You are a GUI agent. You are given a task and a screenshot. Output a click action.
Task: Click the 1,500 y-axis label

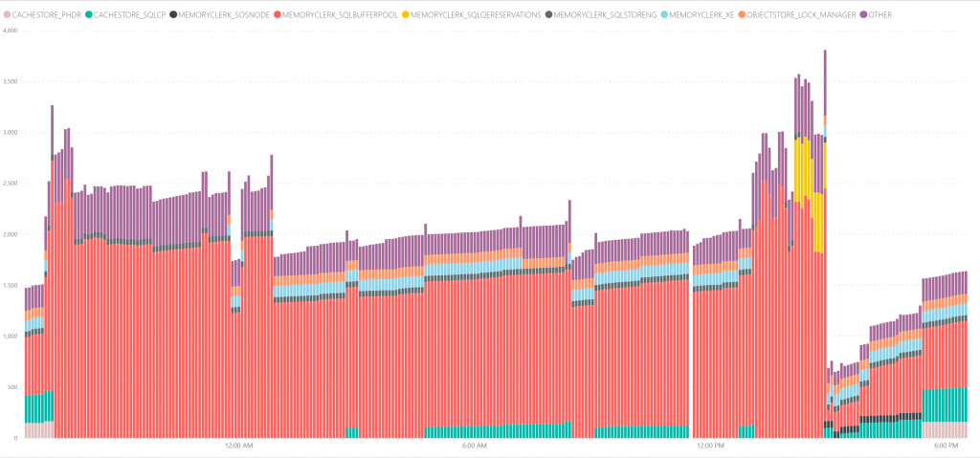coord(10,286)
